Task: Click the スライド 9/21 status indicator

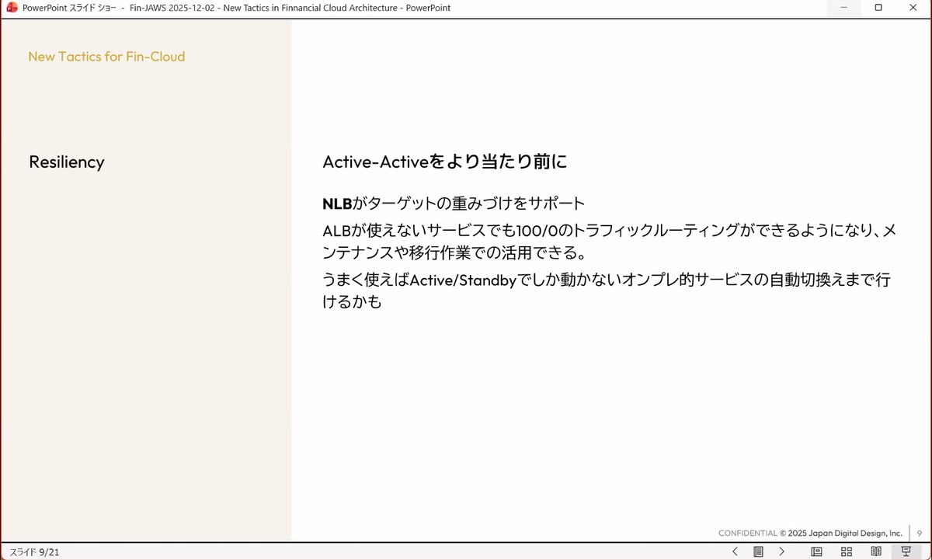Action: (x=34, y=552)
